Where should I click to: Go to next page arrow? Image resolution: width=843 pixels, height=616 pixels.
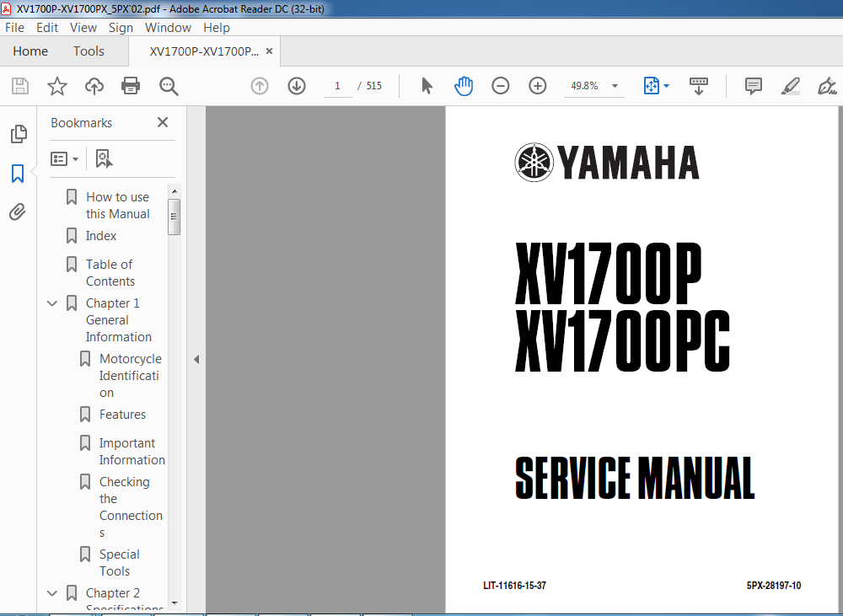coord(297,86)
